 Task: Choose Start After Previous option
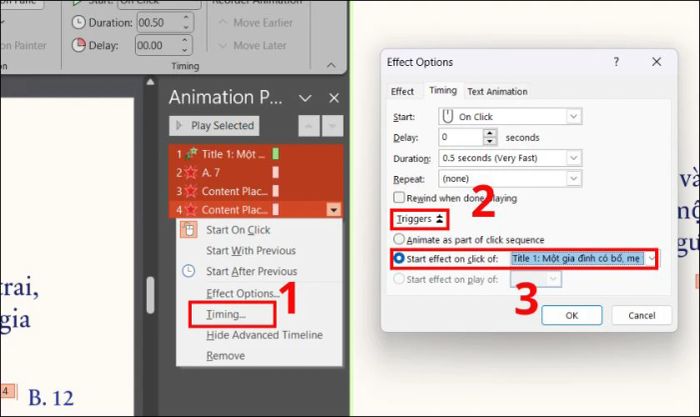click(251, 271)
